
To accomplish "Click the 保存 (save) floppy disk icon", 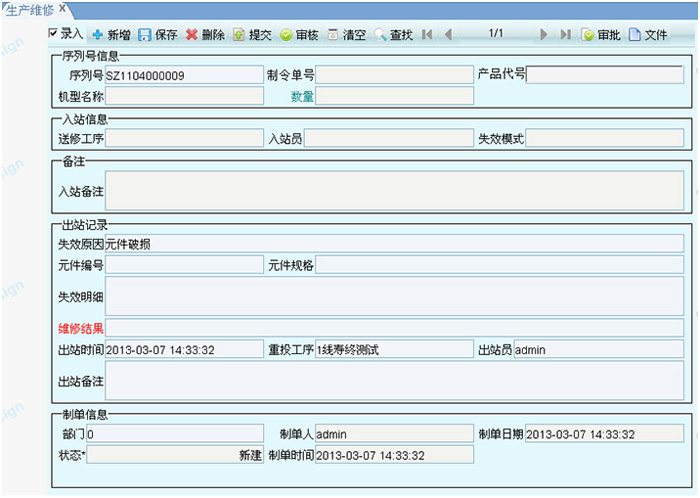I will point(145,35).
